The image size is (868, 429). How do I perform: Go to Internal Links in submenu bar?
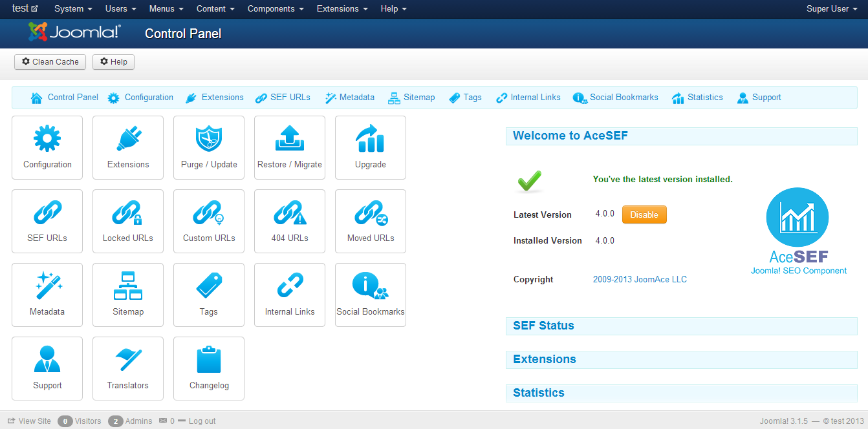(x=528, y=98)
